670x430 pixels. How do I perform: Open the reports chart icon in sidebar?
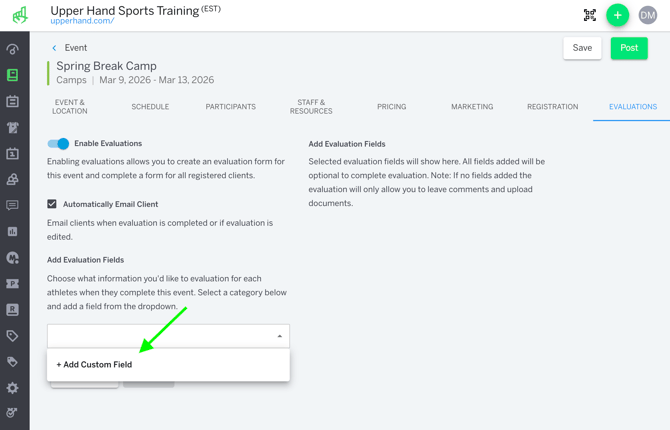point(13,232)
